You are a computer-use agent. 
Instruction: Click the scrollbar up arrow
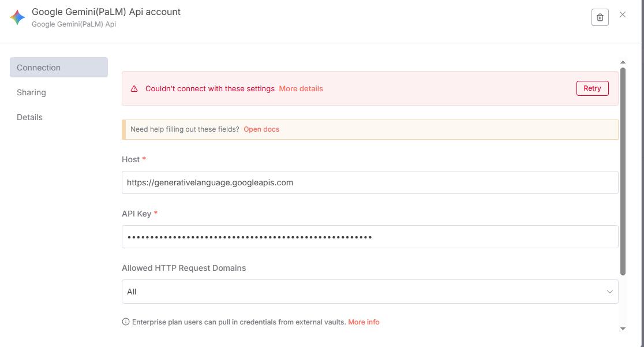[623, 62]
